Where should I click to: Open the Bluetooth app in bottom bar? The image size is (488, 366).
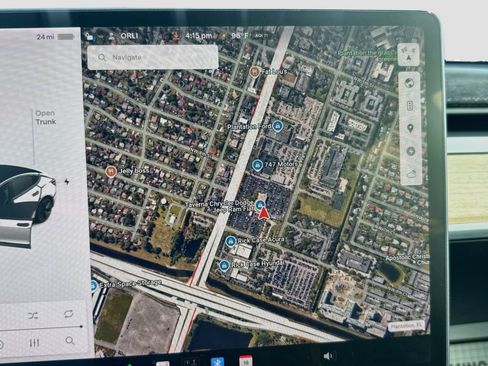coord(217,362)
